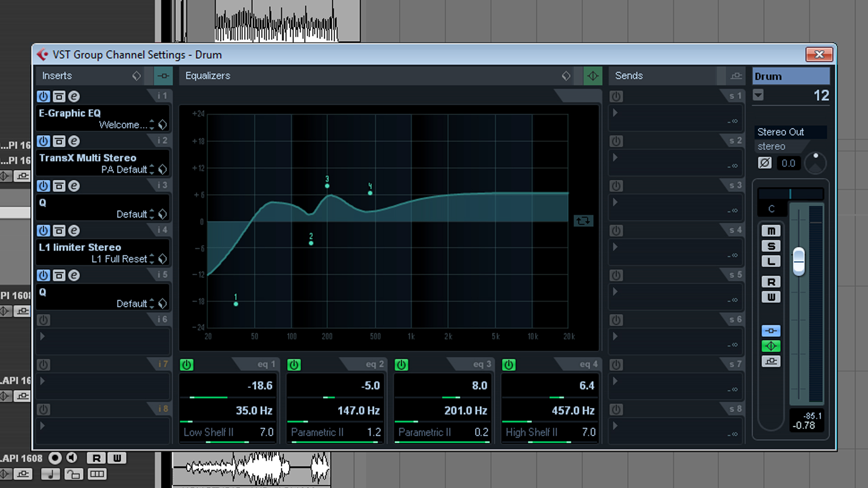Edit input gain value 0.0
The image size is (868, 488).
pyautogui.click(x=788, y=164)
